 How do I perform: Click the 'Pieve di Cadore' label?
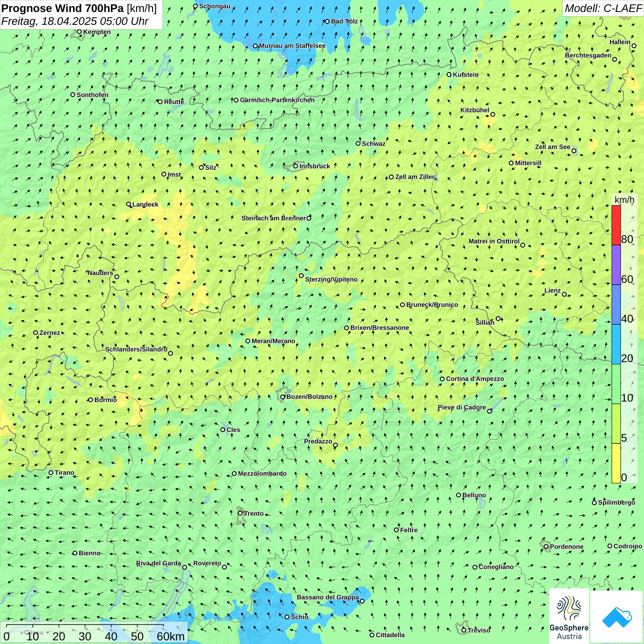[462, 407]
